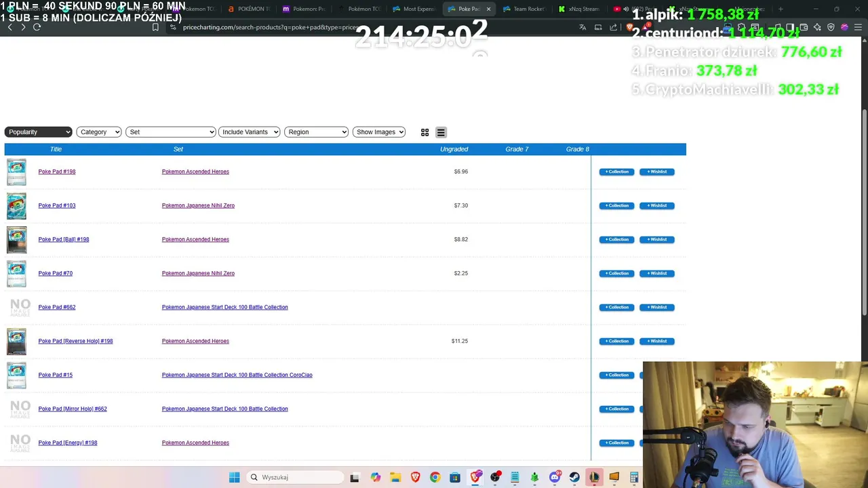Open the Category filter dropdown

click(99, 132)
